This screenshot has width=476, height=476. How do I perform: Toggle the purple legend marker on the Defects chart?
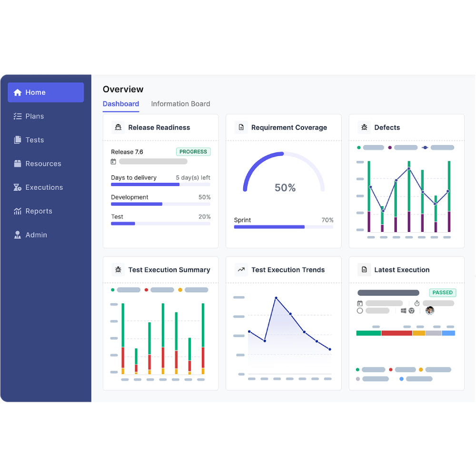(390, 148)
